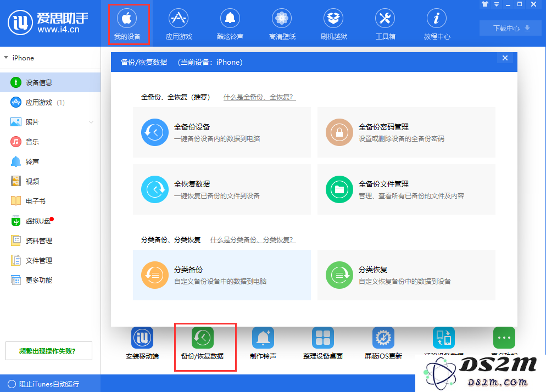Image resolution: width=546 pixels, height=392 pixels.
Task: Open the skin shirt icon in title bar
Action: (484, 4)
